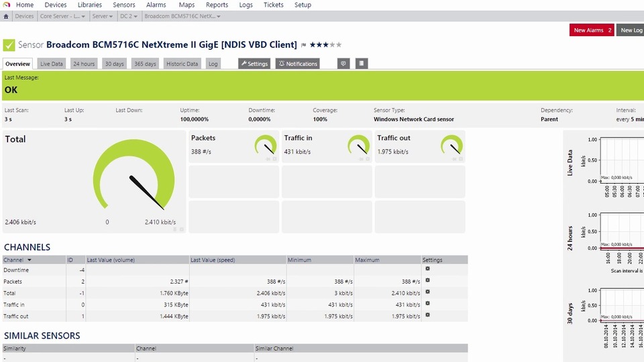644x362 pixels.
Task: Set priority to five stars
Action: (x=339, y=45)
